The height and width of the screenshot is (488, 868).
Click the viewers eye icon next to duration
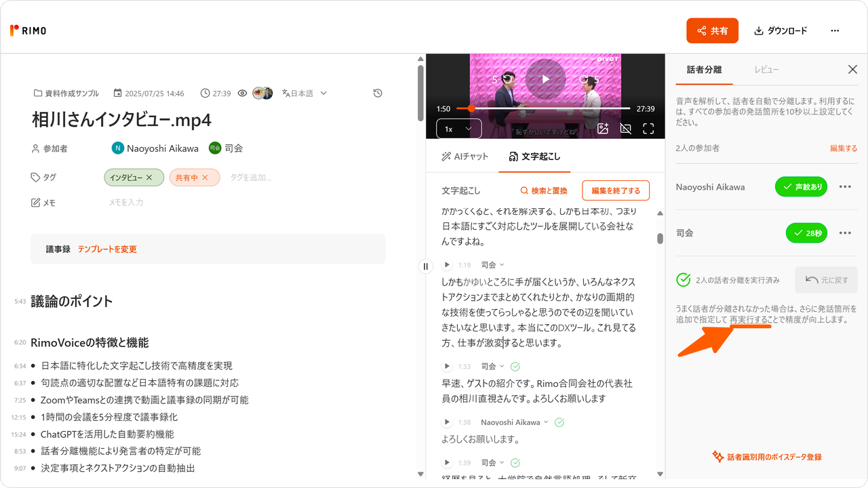(242, 93)
